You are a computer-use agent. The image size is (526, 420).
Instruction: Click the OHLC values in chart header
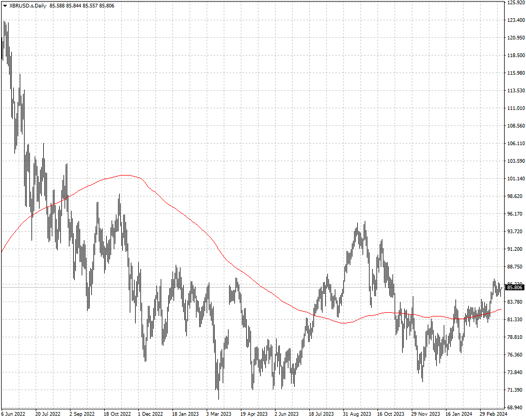(x=82, y=6)
